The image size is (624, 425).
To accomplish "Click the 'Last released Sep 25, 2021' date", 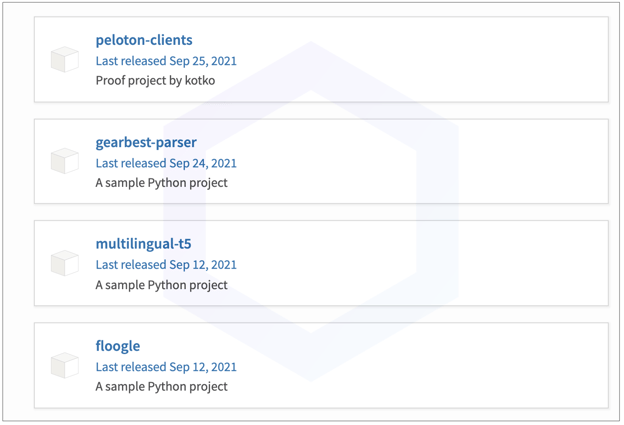I will click(166, 61).
